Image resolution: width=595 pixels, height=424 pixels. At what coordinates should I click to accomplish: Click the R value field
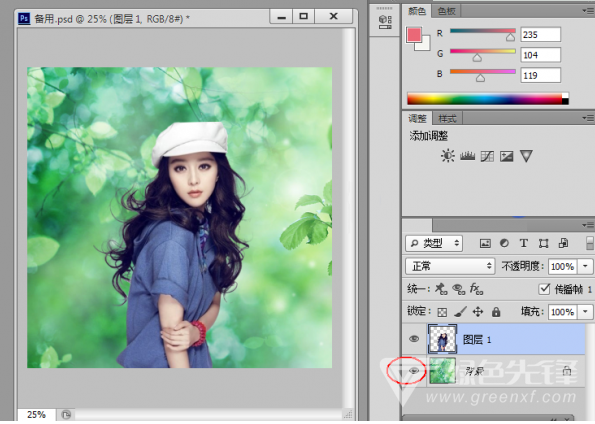point(540,35)
